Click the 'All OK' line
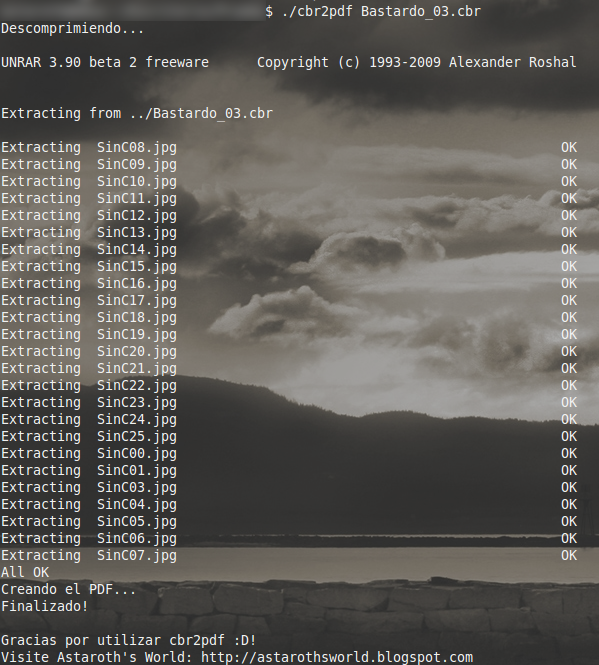Viewport: 599px width, 665px height. pos(25,573)
